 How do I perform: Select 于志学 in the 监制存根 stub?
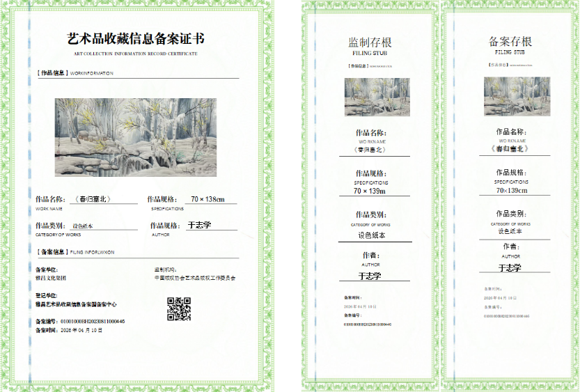(x=370, y=276)
